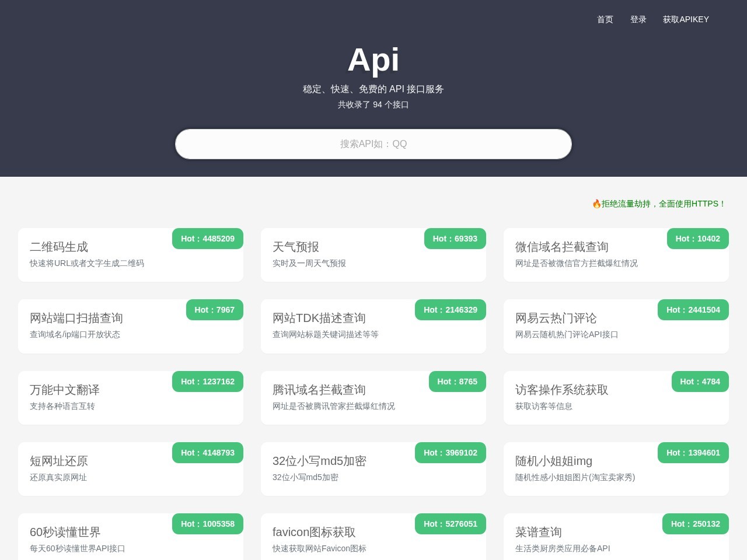Open the 腾讯域名拦截查询 API card

click(x=373, y=397)
